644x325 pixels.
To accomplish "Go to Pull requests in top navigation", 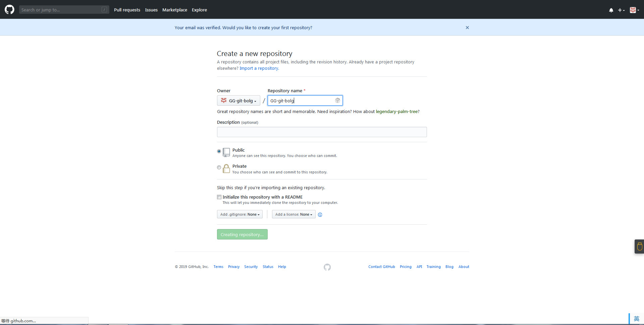I will pyautogui.click(x=127, y=10).
